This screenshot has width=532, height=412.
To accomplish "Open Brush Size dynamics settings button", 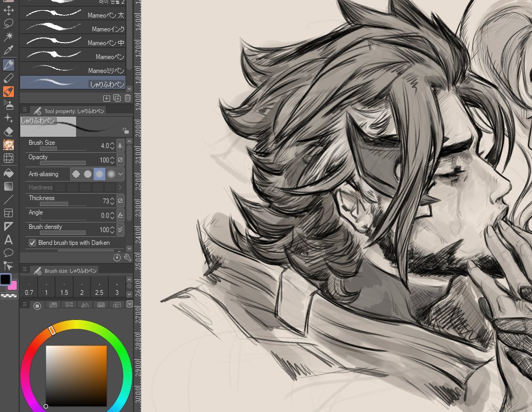I will pos(120,146).
